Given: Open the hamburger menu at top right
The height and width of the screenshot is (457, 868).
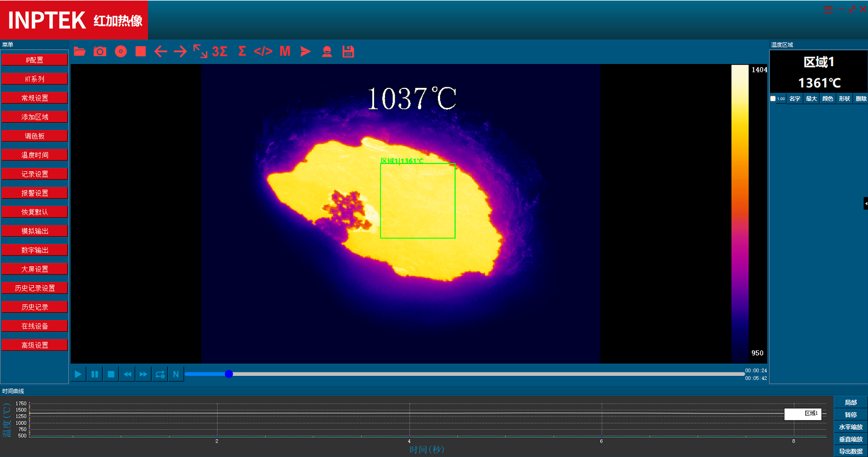Looking at the screenshot, I should [x=828, y=9].
